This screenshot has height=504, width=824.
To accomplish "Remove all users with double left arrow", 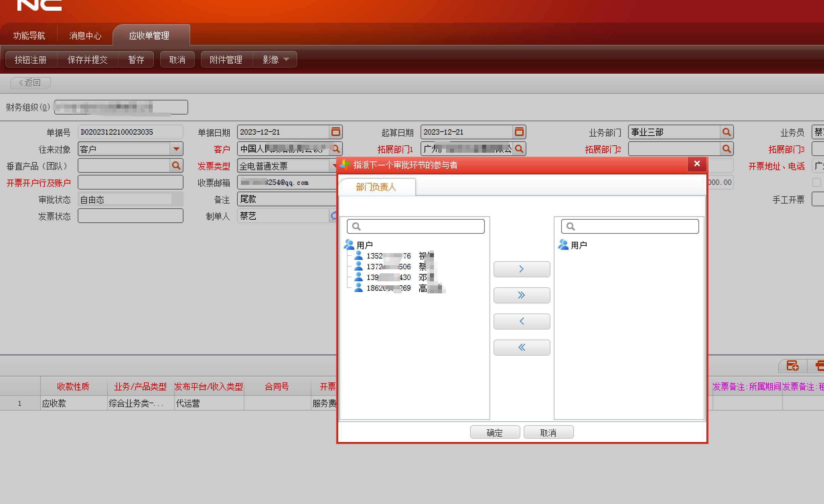I will [x=522, y=347].
